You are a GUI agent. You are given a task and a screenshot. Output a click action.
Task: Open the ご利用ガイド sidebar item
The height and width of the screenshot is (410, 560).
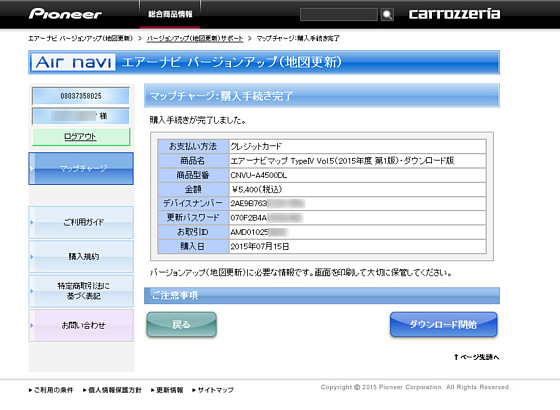pos(81,222)
